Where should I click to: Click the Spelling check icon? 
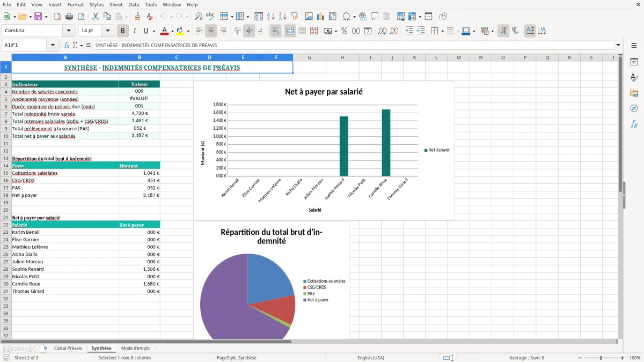tap(210, 17)
